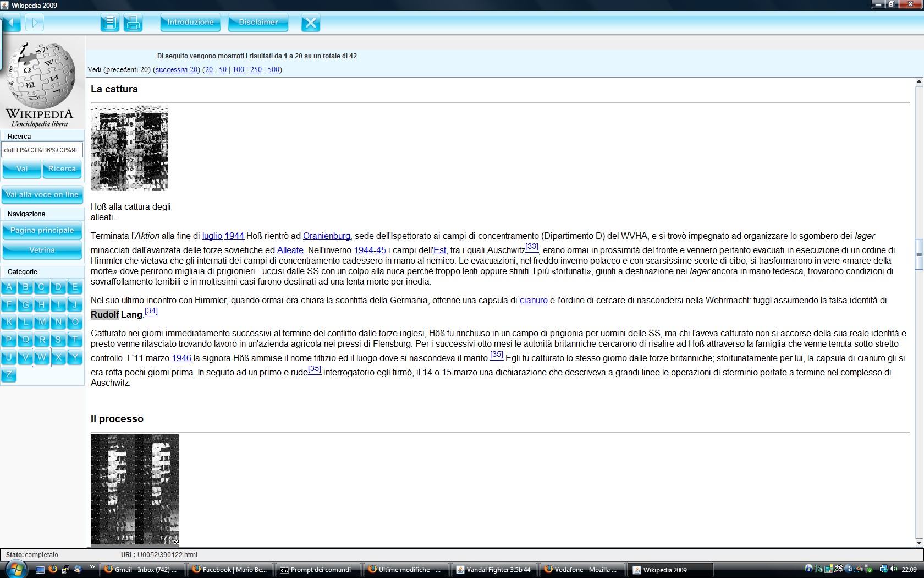This screenshot has height=578, width=924.
Task: Open the Vetrina section
Action: pyautogui.click(x=42, y=250)
